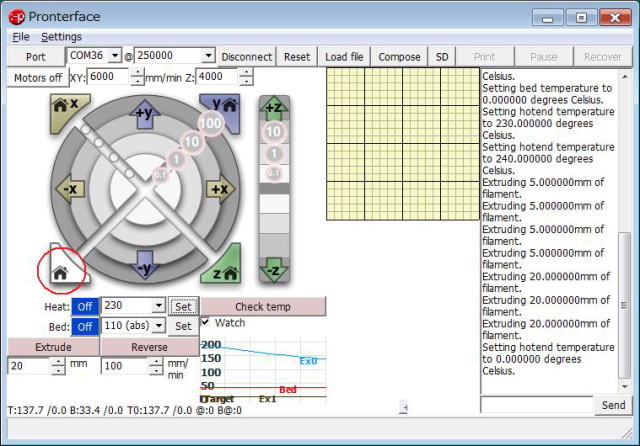The image size is (640, 446).
Task: Click the temperature graph
Action: click(x=263, y=370)
